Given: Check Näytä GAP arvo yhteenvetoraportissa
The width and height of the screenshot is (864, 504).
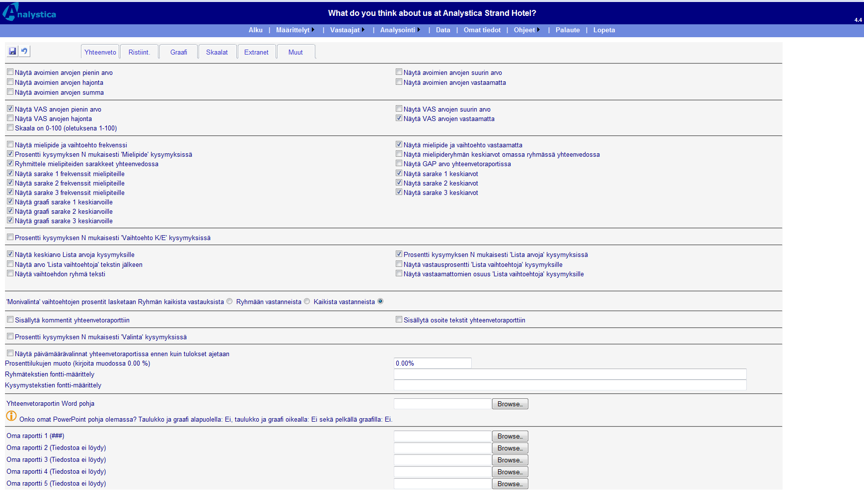Looking at the screenshot, I should (399, 163).
